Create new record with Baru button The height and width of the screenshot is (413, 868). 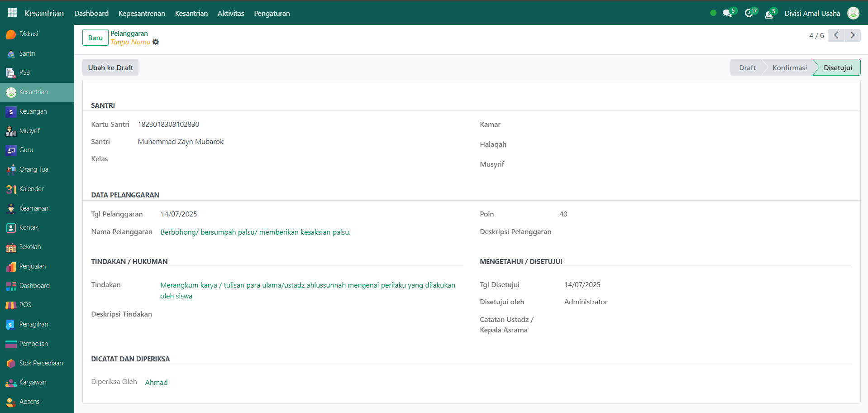pos(95,38)
